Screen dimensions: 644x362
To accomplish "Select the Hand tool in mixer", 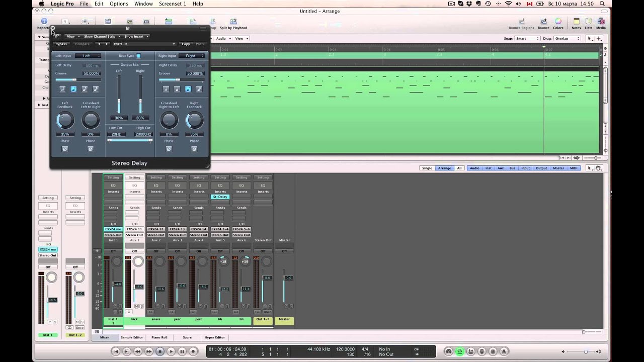I will click(598, 168).
